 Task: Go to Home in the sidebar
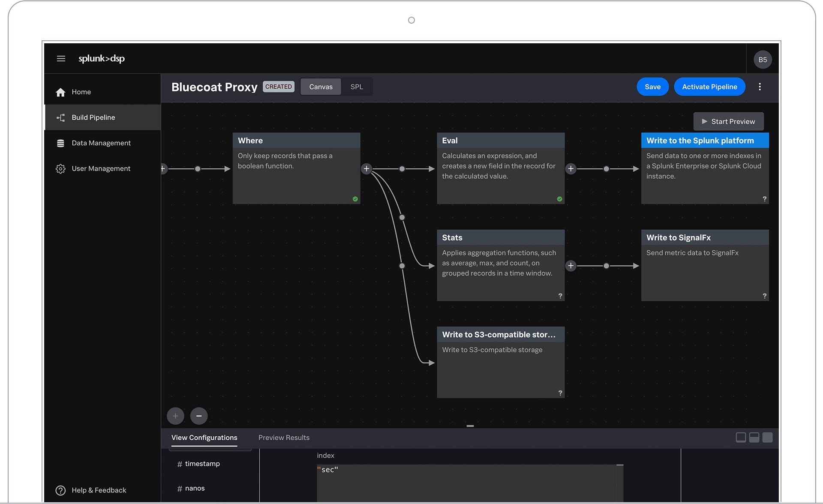[102, 92]
